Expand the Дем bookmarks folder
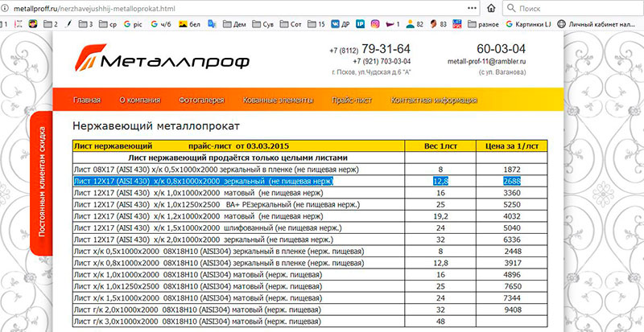 233,24
